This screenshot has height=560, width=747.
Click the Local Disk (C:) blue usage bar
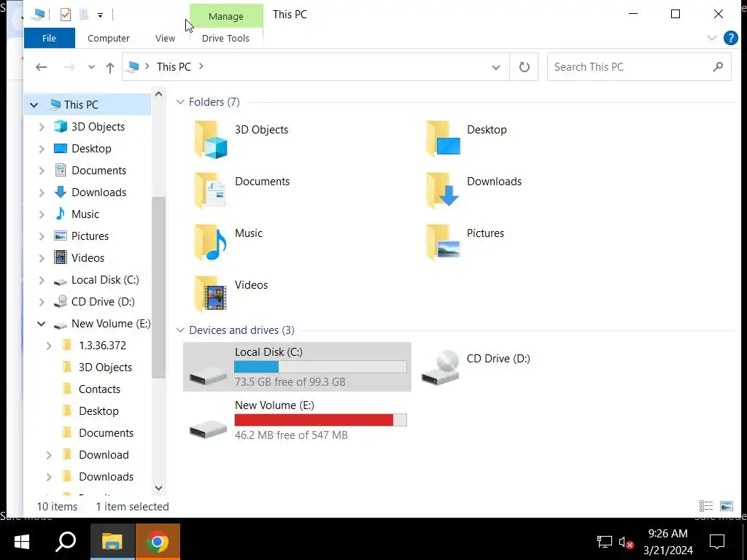tap(256, 367)
